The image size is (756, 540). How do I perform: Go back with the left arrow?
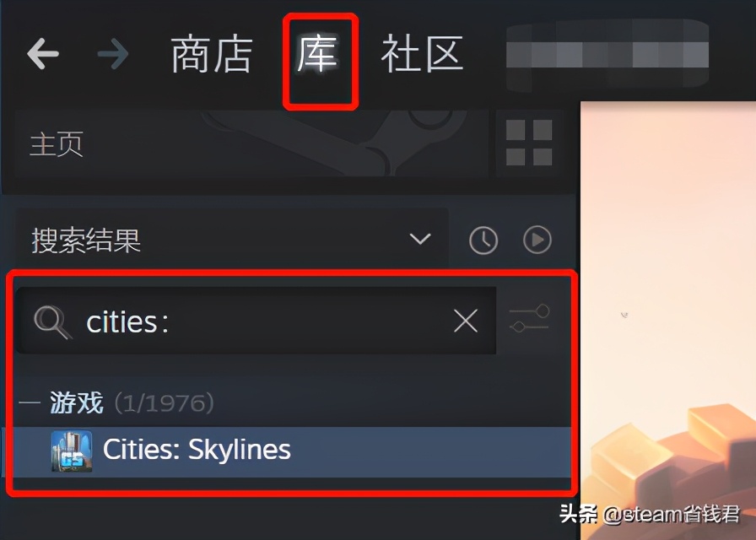click(43, 53)
